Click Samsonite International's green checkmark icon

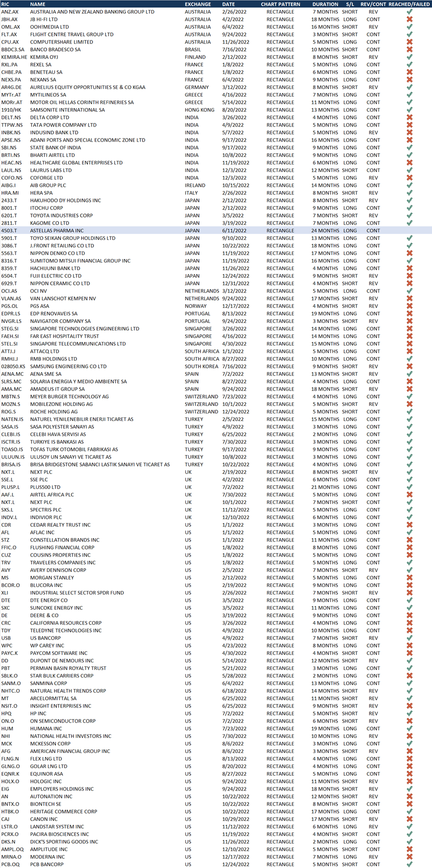tap(409, 110)
